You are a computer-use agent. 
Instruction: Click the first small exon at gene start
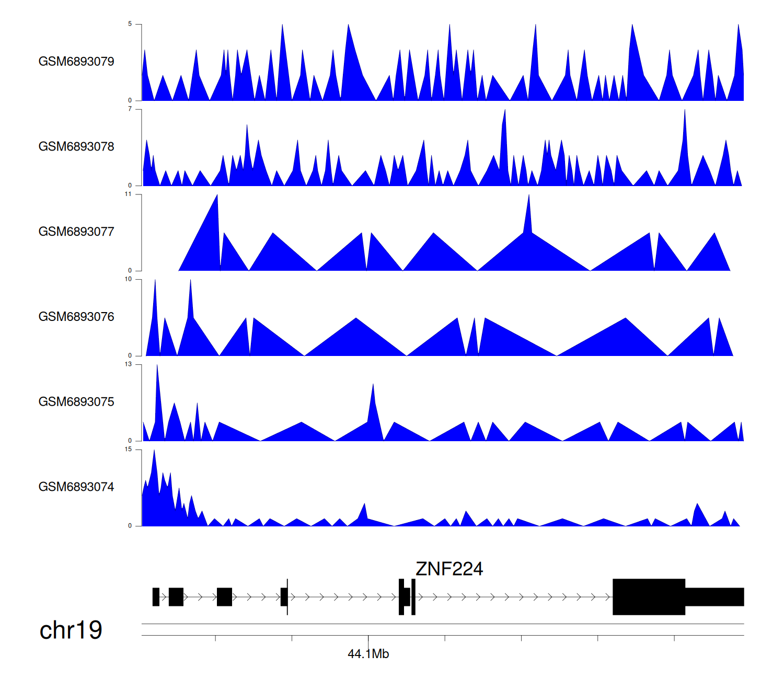click(x=156, y=596)
